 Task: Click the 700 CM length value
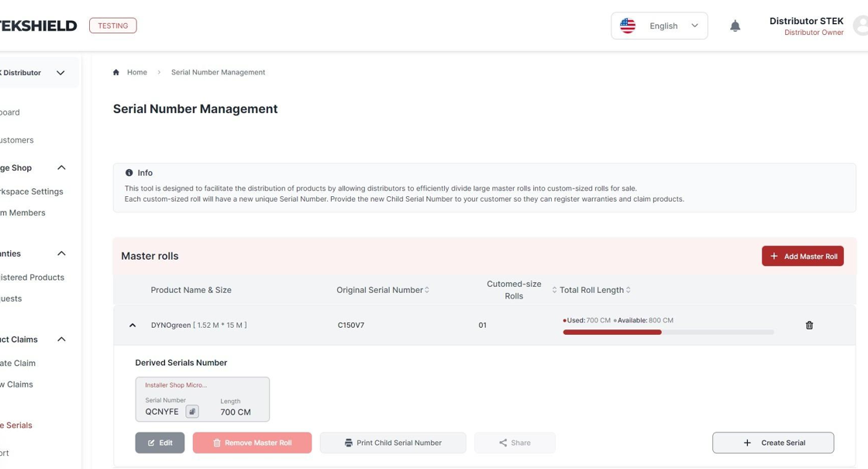(x=236, y=412)
